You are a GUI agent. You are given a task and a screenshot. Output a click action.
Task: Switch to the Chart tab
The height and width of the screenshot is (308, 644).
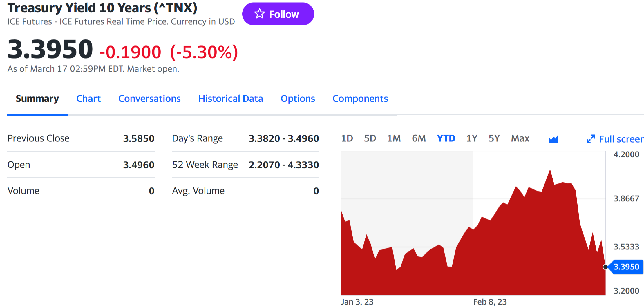[88, 99]
